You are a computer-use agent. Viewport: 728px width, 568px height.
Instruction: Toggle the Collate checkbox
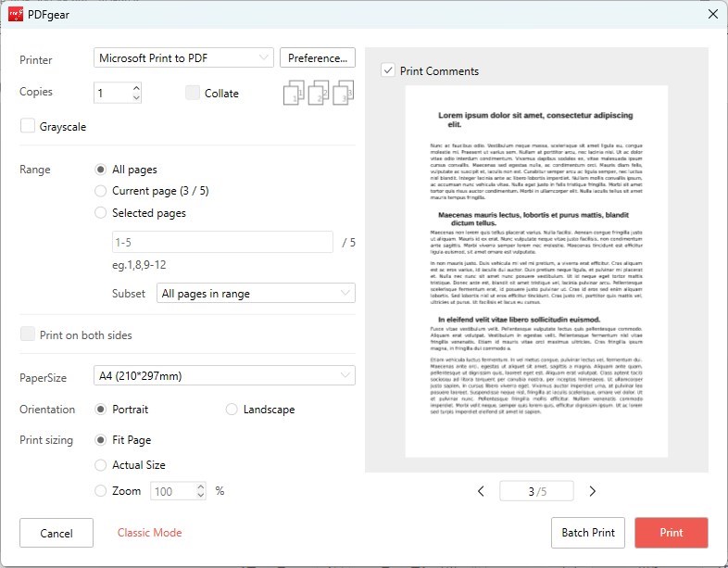[193, 93]
